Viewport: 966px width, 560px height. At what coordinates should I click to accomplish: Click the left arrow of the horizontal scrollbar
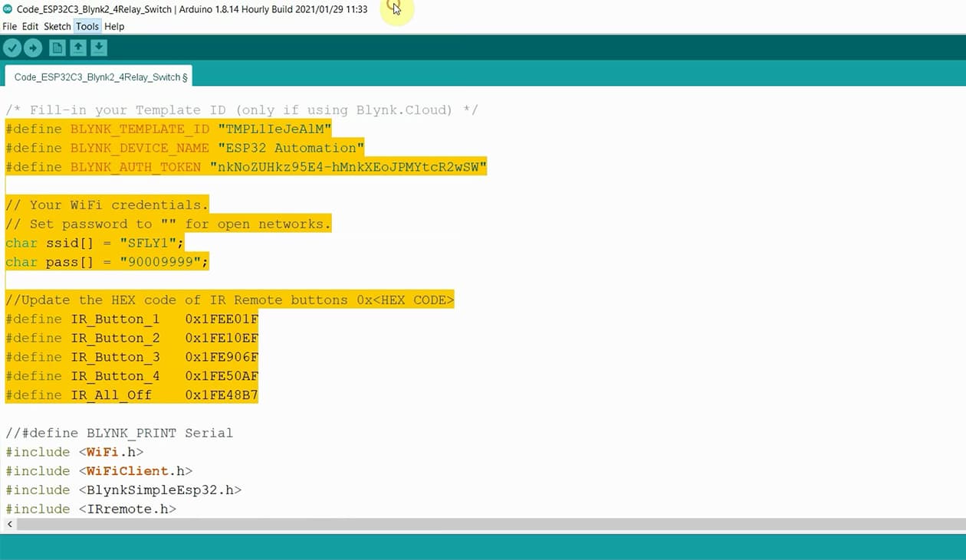coord(8,524)
